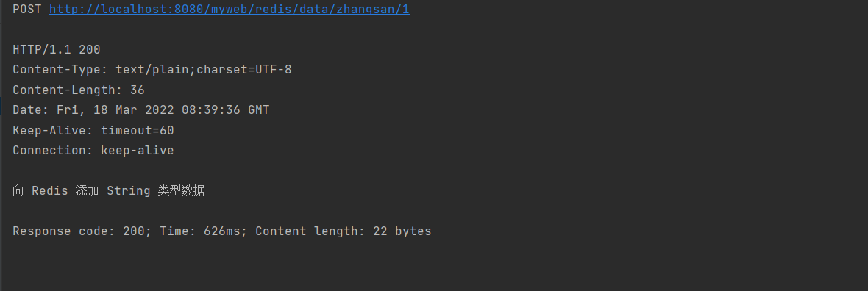The height and width of the screenshot is (291, 868).
Task: Click the word String in the response body
Action: (129, 191)
